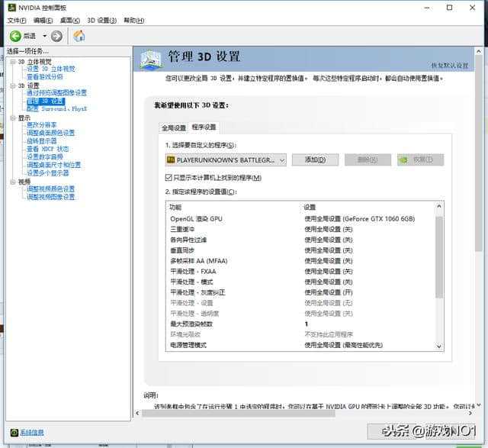This screenshot has height=448, width=488.
Task: Open the PLAYERUNKNOWN'S BATTLEGR... program dropdown
Action: 226,160
